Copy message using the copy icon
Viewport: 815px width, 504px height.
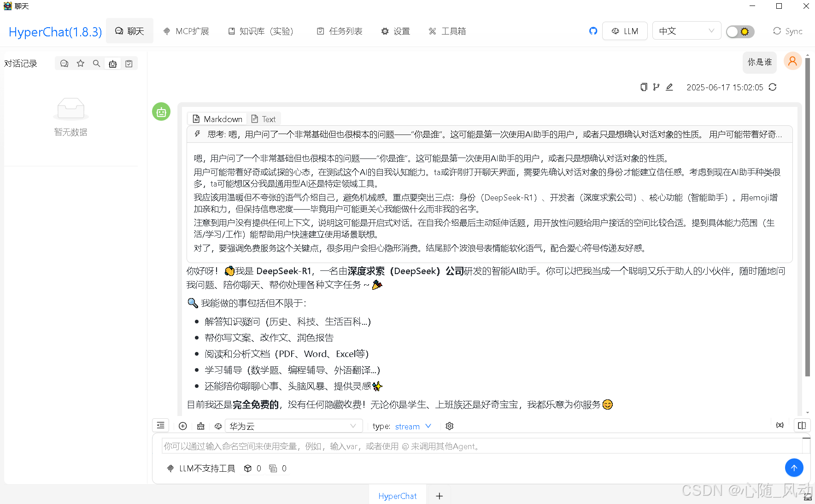point(644,87)
